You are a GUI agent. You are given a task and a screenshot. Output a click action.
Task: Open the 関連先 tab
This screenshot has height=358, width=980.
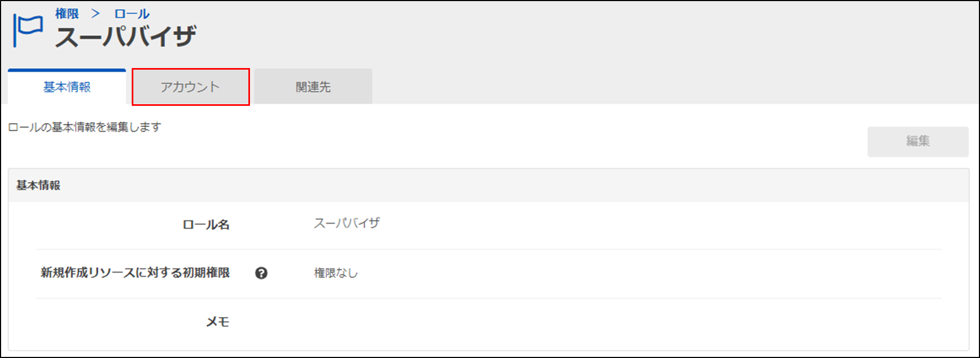point(313,86)
